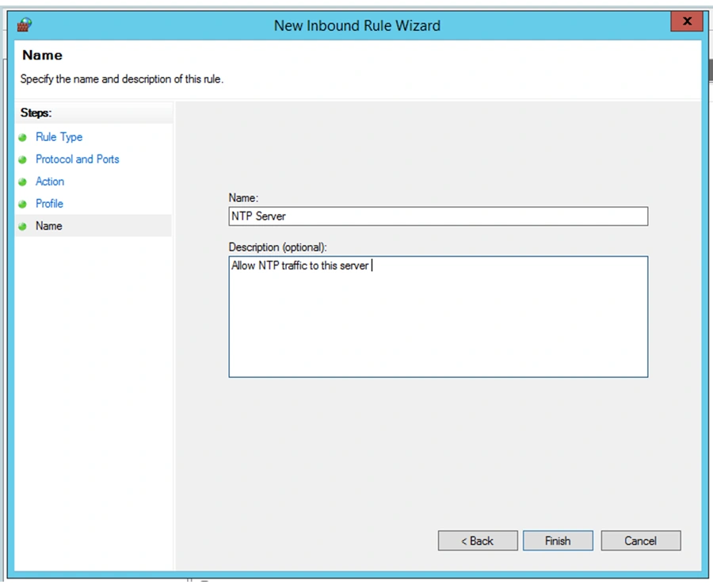713x588 pixels.
Task: Click the New Inbound Rule Wizard title bar
Action: click(x=356, y=25)
